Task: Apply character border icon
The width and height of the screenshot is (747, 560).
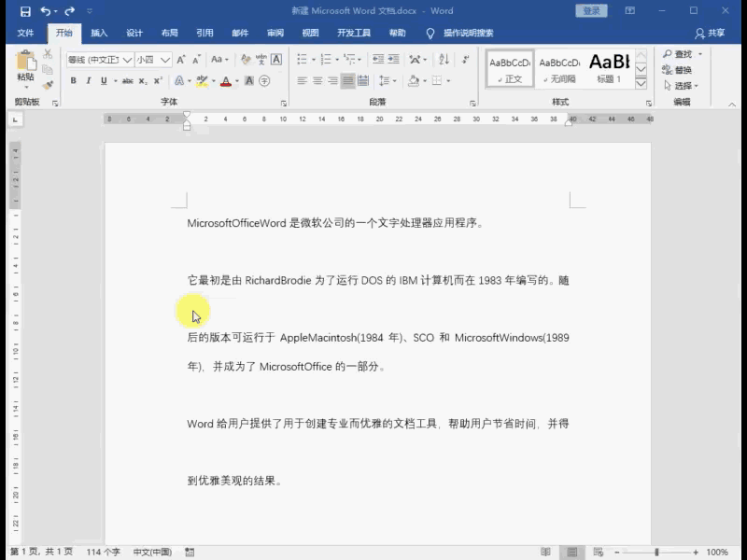Action: (276, 60)
